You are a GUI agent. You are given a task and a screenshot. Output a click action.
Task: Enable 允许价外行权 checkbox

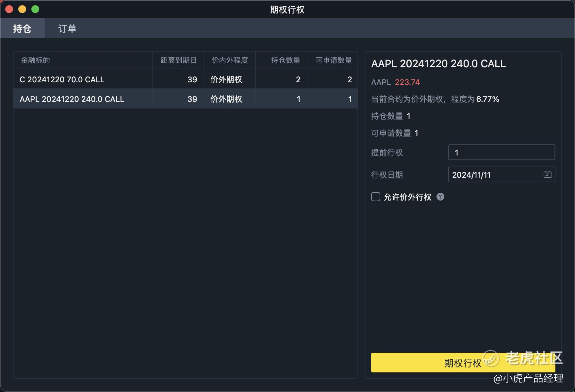coord(376,197)
